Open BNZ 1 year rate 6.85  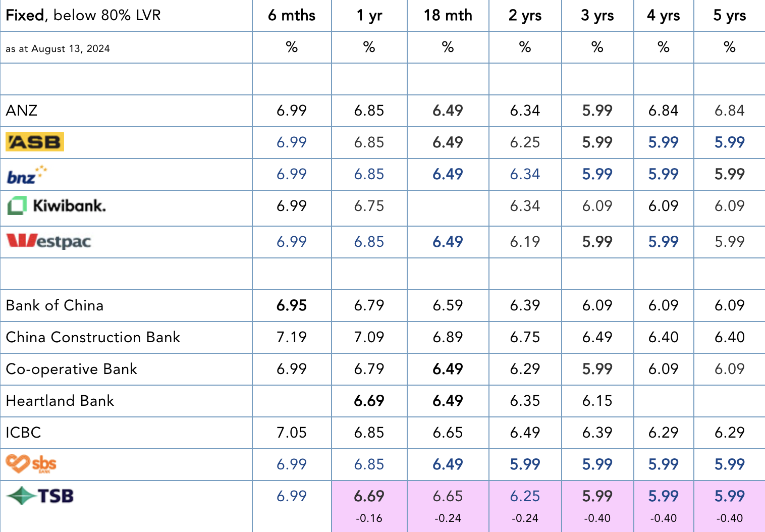coord(369,174)
